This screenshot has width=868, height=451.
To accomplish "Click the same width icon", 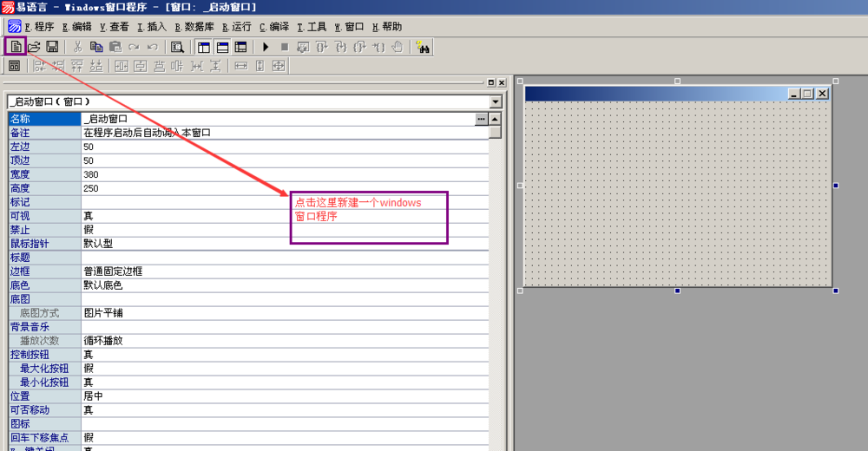I will pyautogui.click(x=241, y=66).
